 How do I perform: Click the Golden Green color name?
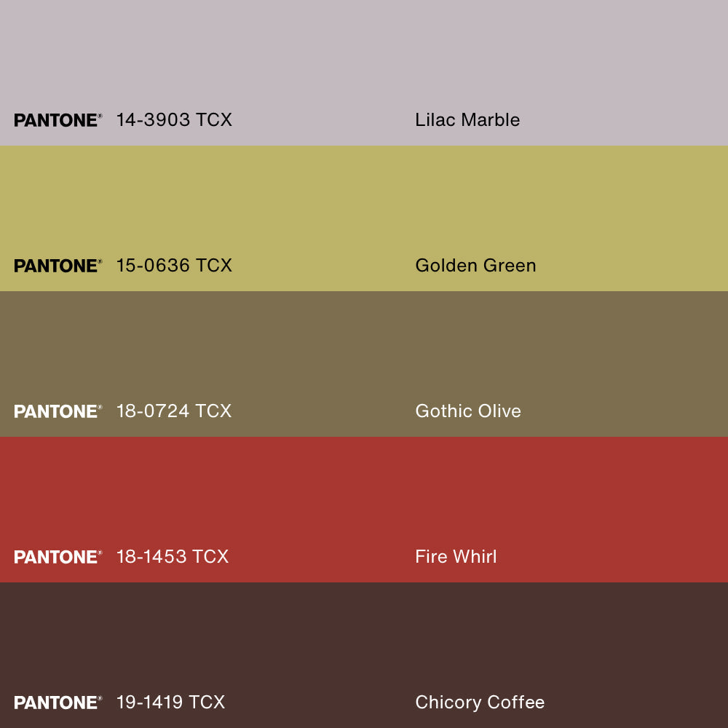[475, 266]
